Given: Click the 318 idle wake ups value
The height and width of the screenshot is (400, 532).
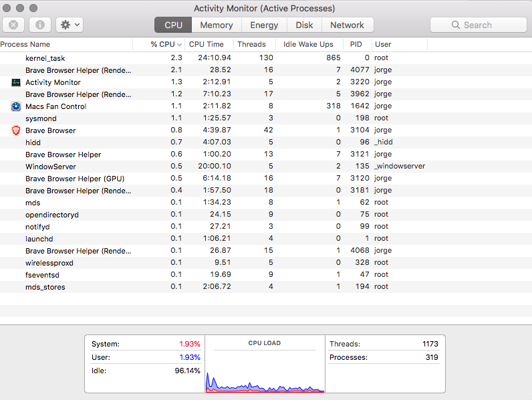Looking at the screenshot, I should click(x=334, y=106).
